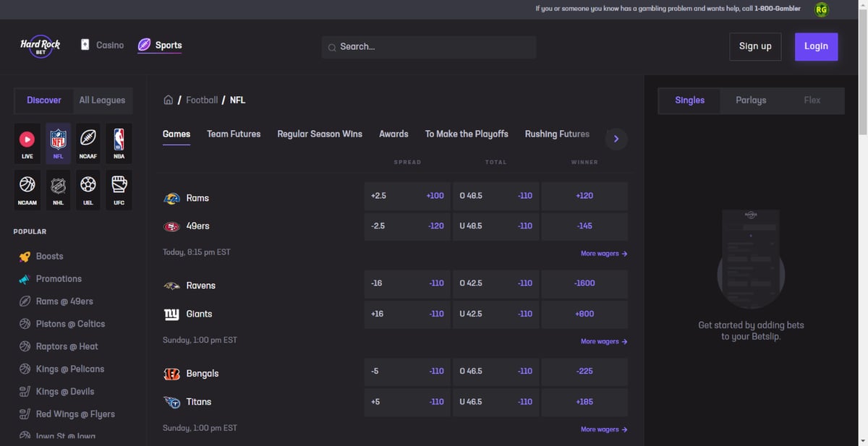Click the Login button
This screenshot has height=446, width=868.
pyautogui.click(x=816, y=46)
